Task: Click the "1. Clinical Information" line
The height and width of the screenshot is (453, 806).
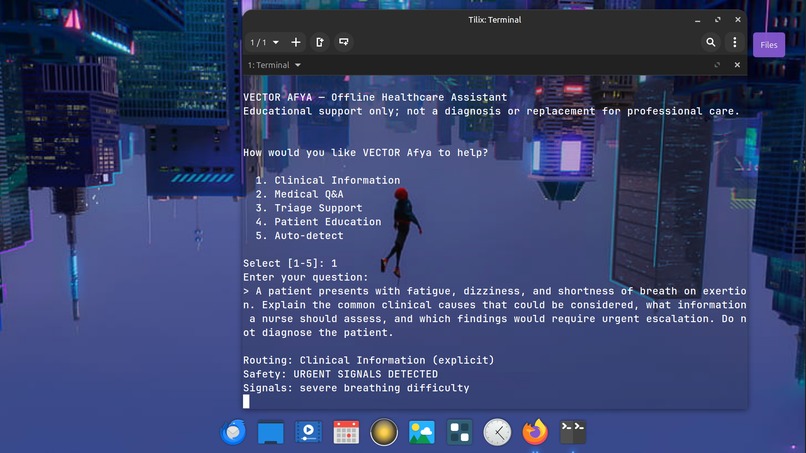Action: tap(328, 180)
